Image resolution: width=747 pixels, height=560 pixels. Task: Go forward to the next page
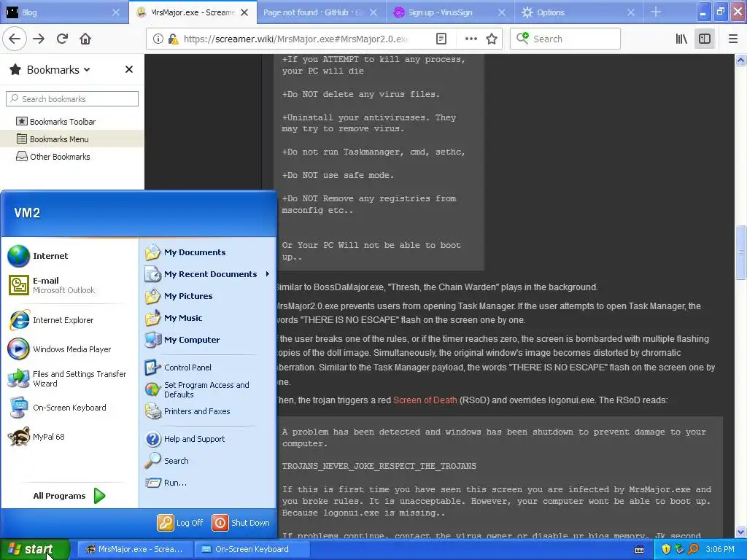pyautogui.click(x=39, y=39)
